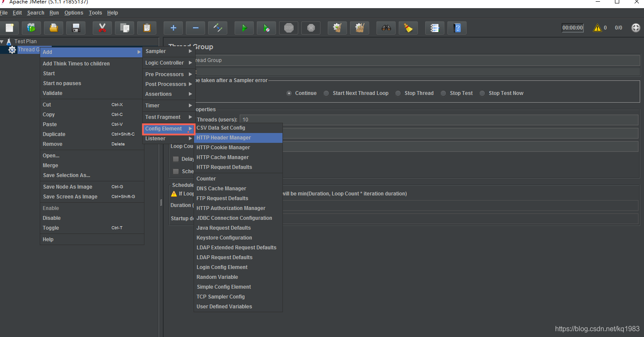Click the 00:00:00 elapsed time display
Viewport: 644px width, 337px height.
click(573, 28)
